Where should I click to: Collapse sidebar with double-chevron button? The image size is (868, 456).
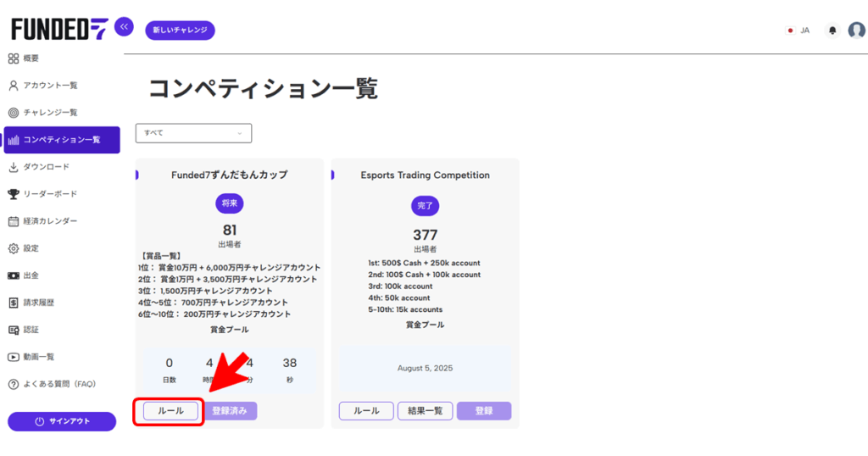pyautogui.click(x=124, y=26)
